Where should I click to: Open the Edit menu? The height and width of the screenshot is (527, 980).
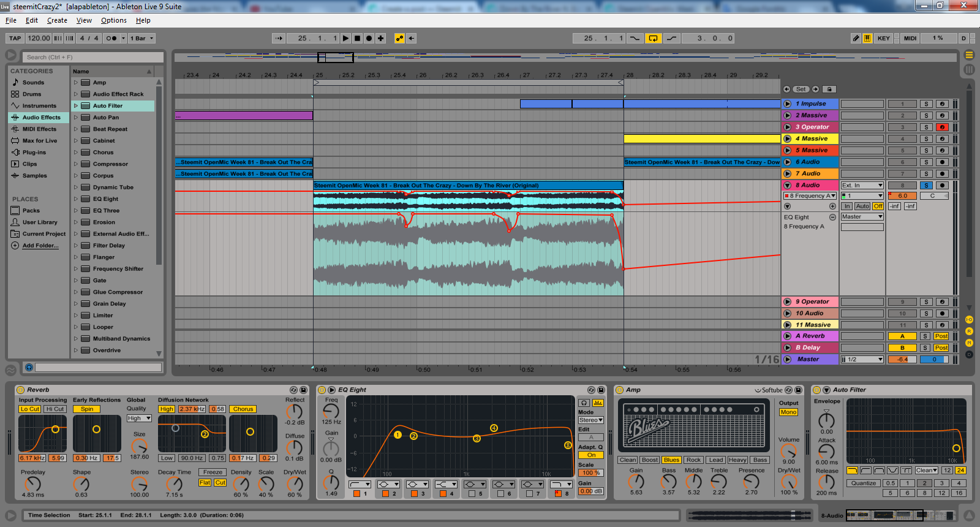32,20
